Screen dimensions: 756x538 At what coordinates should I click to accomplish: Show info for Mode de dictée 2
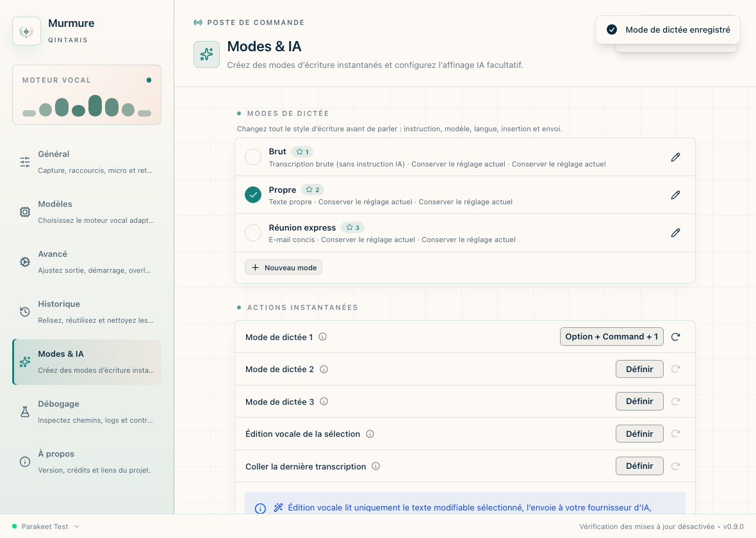(x=324, y=370)
